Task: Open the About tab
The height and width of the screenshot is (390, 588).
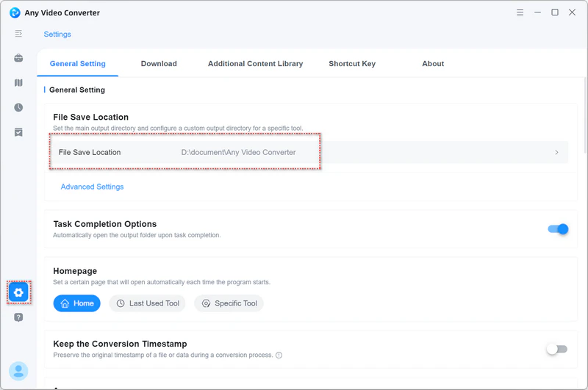Action: point(433,64)
